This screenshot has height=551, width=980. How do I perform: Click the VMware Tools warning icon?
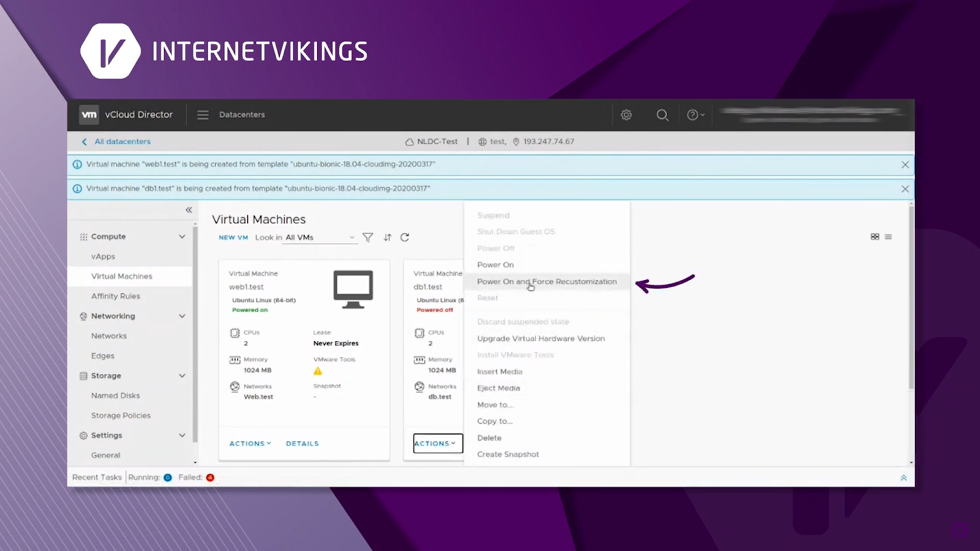point(318,371)
